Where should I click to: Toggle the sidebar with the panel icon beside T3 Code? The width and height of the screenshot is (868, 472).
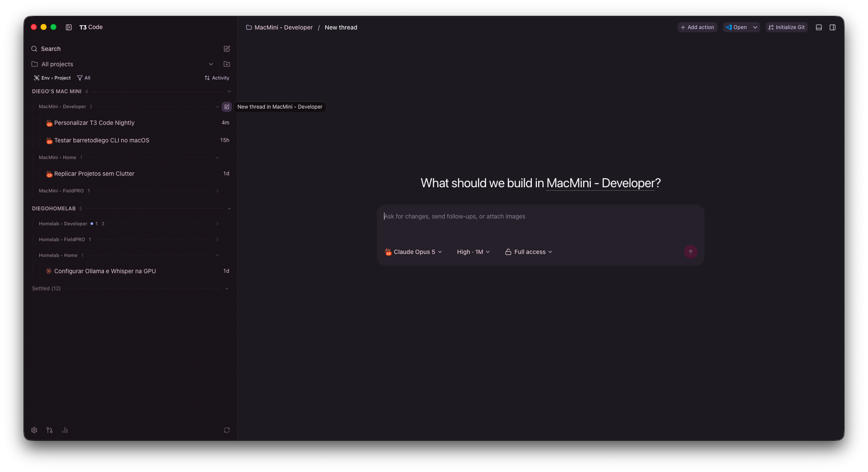(69, 27)
